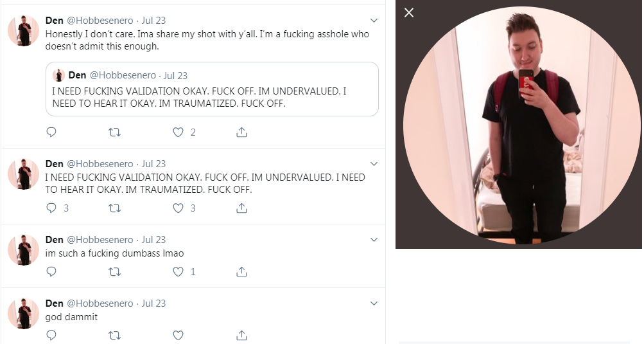Screen dimensions: 644x344
Task: Open Den's avatar beside the "god dammit" tweet
Action: (23, 314)
